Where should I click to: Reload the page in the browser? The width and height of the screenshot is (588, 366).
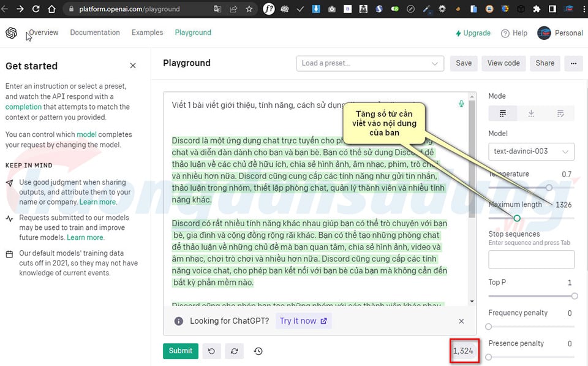[x=36, y=9]
